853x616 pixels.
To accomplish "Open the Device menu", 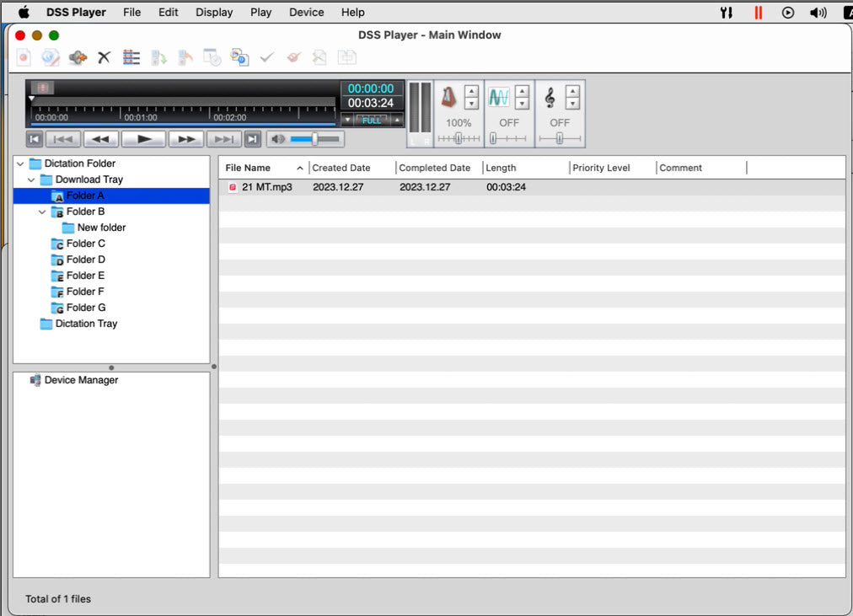I will [x=306, y=12].
